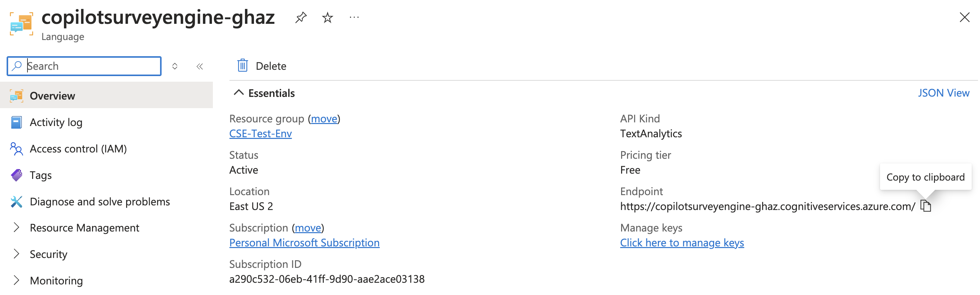Click the TextAnalytics API Kind value
This screenshot has width=980, height=295.
coord(651,134)
